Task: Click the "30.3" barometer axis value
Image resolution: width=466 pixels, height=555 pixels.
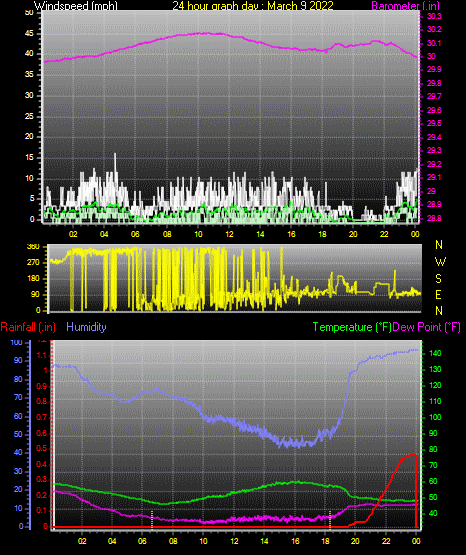Action: click(434, 17)
